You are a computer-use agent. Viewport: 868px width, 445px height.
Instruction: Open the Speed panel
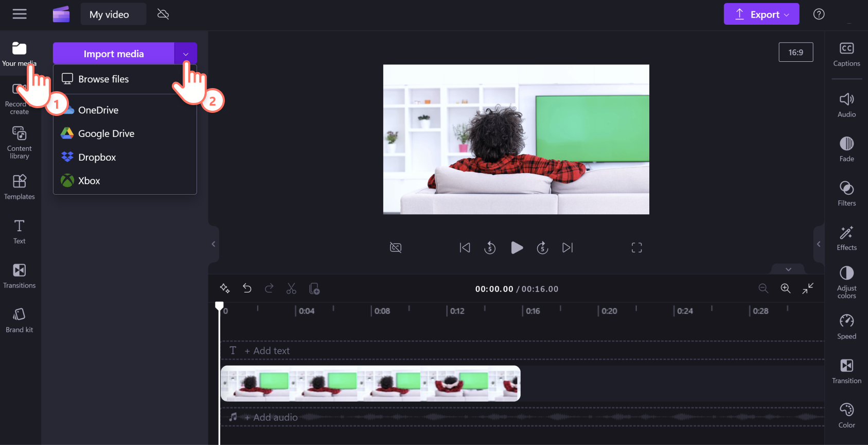846,327
